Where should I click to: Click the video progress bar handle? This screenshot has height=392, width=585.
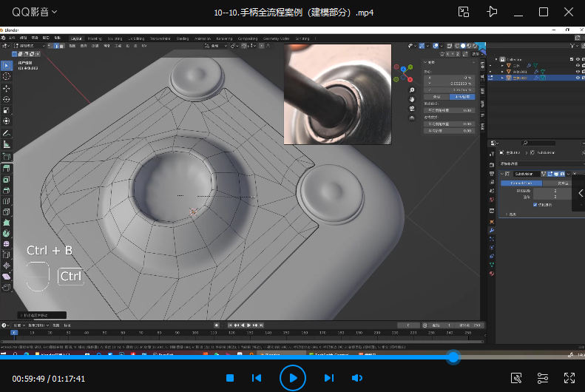(x=453, y=356)
